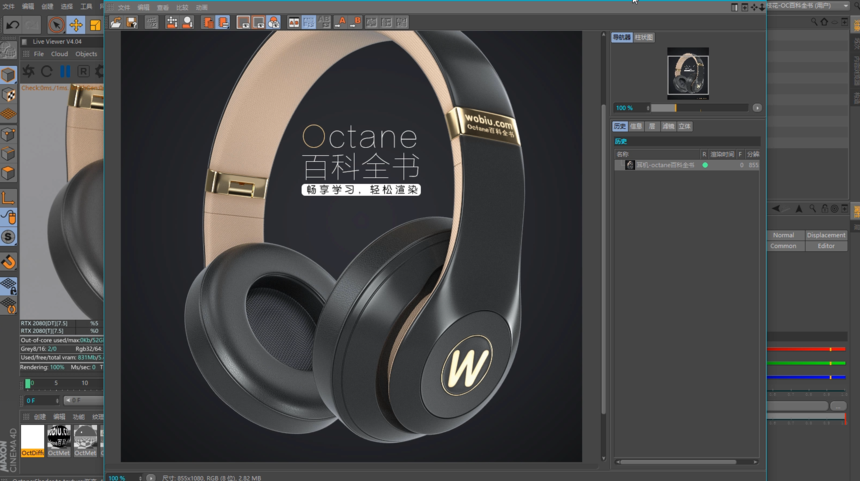Open 比较 menu in Picture Viewer
The image size is (860, 481).
[182, 8]
